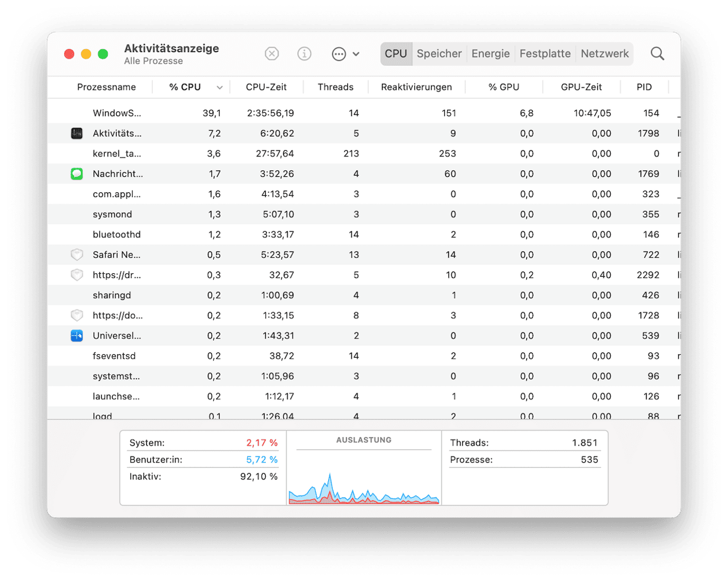The image size is (728, 580).
Task: Click PID value 2292
Action: click(x=648, y=275)
